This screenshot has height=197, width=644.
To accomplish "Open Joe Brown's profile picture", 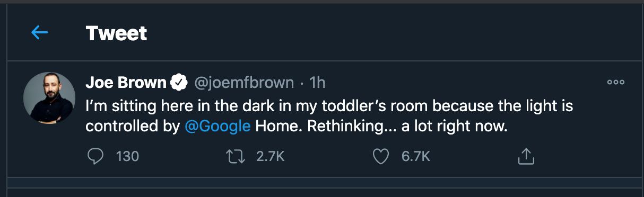I will click(49, 98).
